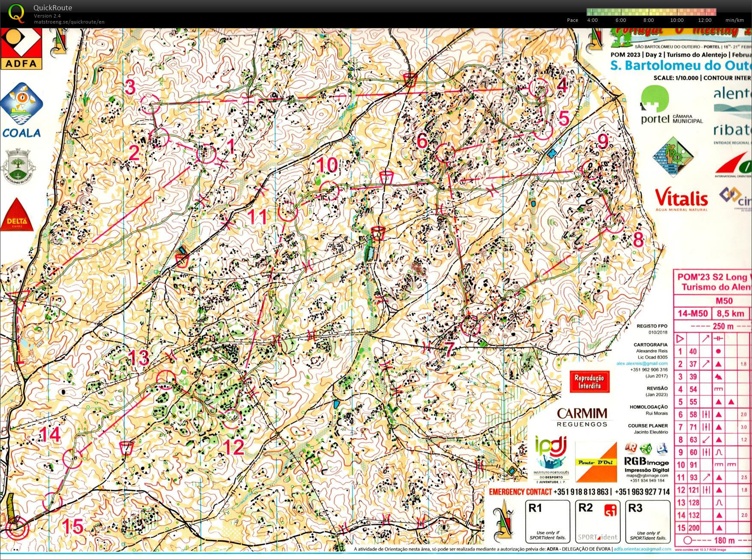The width and height of the screenshot is (752, 560).
Task: Click the HOMOLOGAÇÃO heading
Action: 649,407
